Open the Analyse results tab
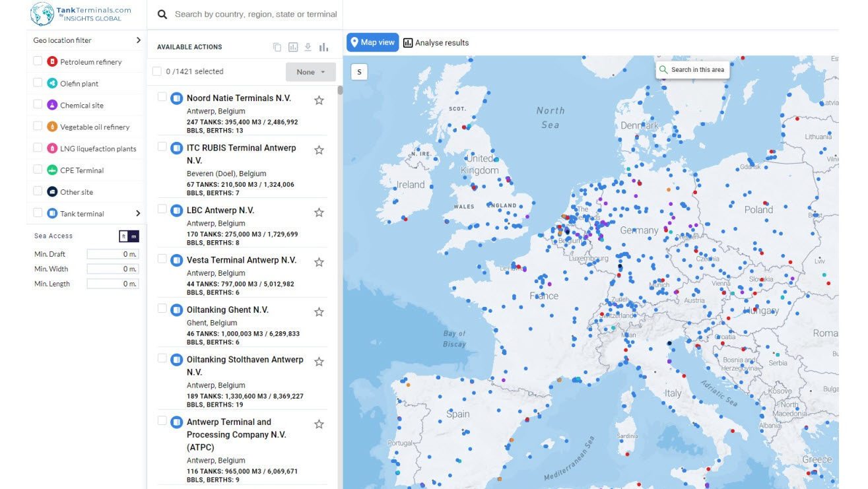868x489 pixels. [x=436, y=43]
